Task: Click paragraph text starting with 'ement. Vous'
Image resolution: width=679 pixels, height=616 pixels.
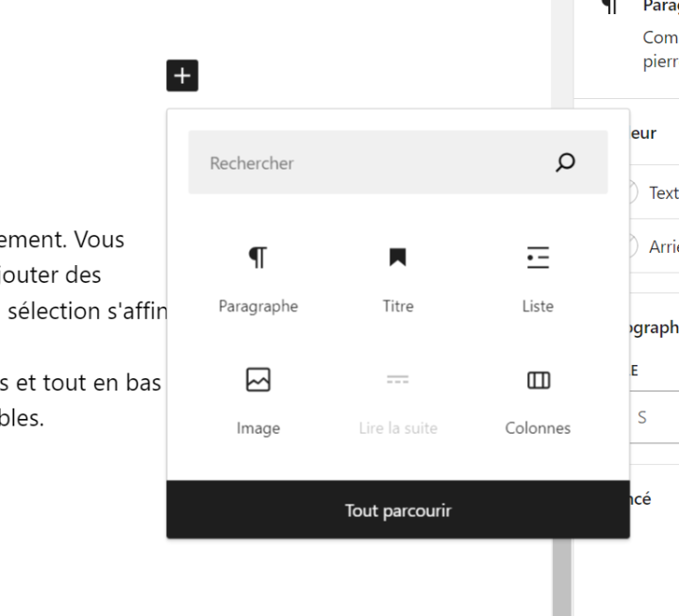Action: tap(62, 239)
